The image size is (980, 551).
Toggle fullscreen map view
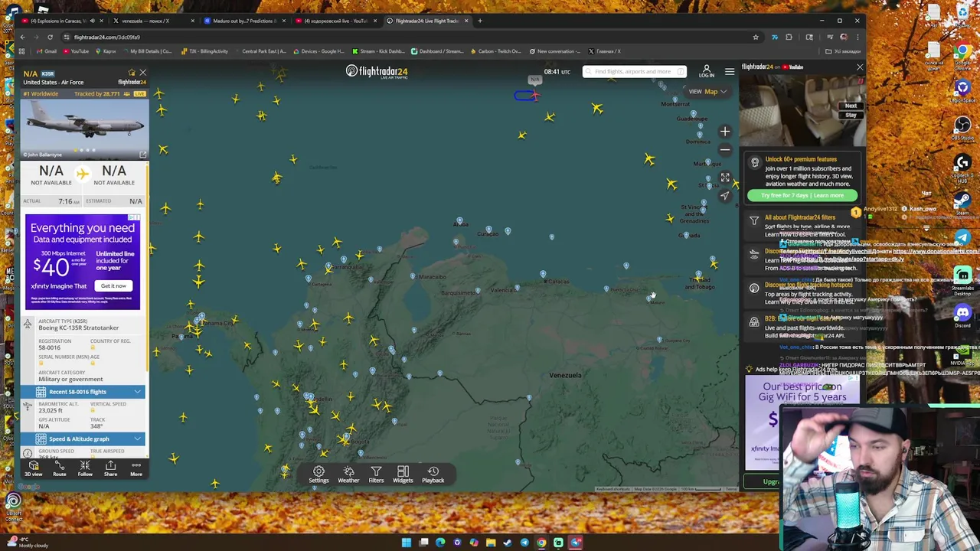pyautogui.click(x=725, y=178)
